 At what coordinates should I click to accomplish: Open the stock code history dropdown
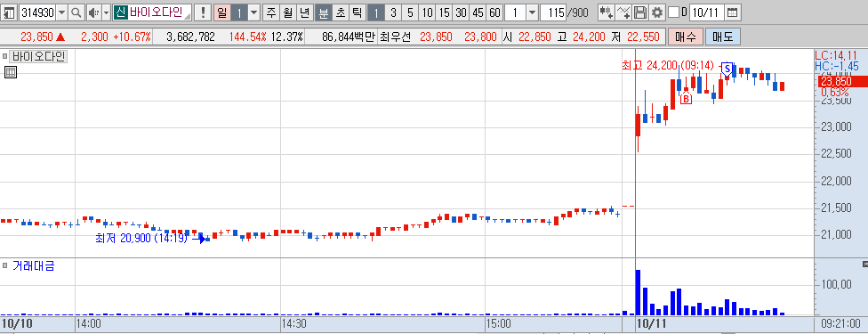[61, 12]
